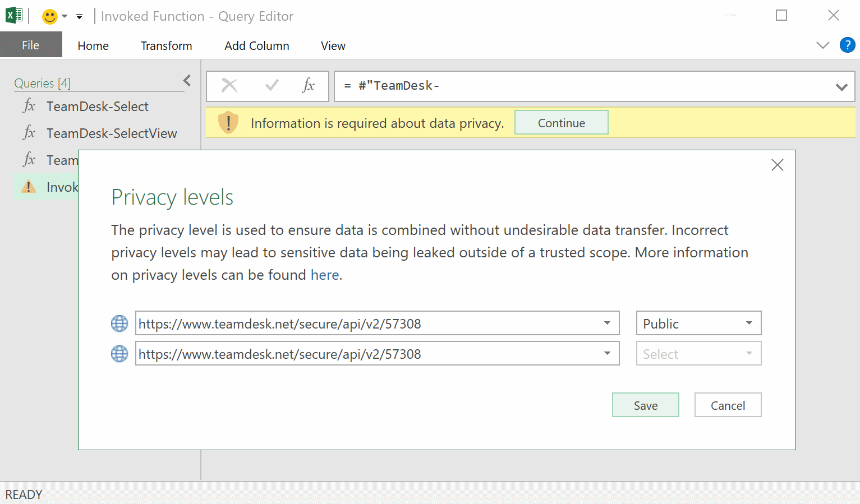
Task: Click the Excel application icon
Action: 13,16
